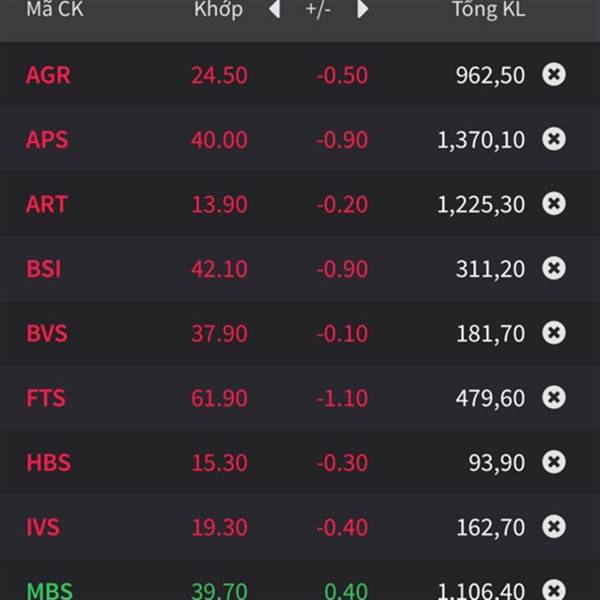
Task: Select the +/- change column header
Action: [x=318, y=9]
